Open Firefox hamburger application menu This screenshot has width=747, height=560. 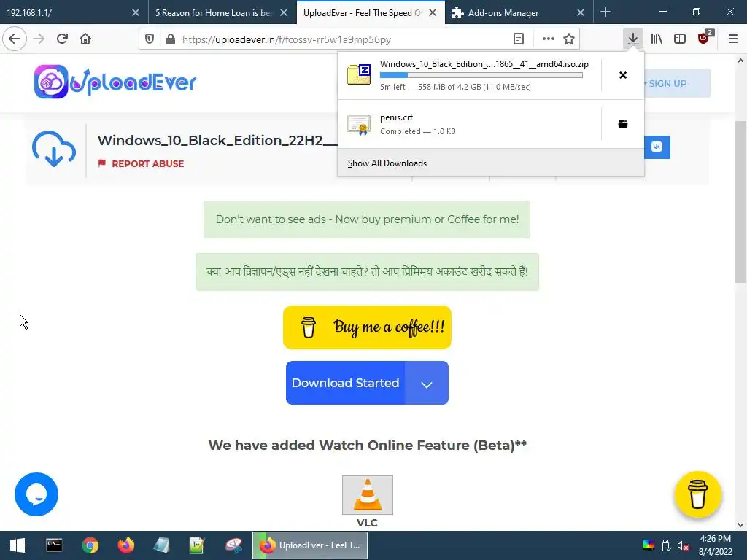click(733, 39)
